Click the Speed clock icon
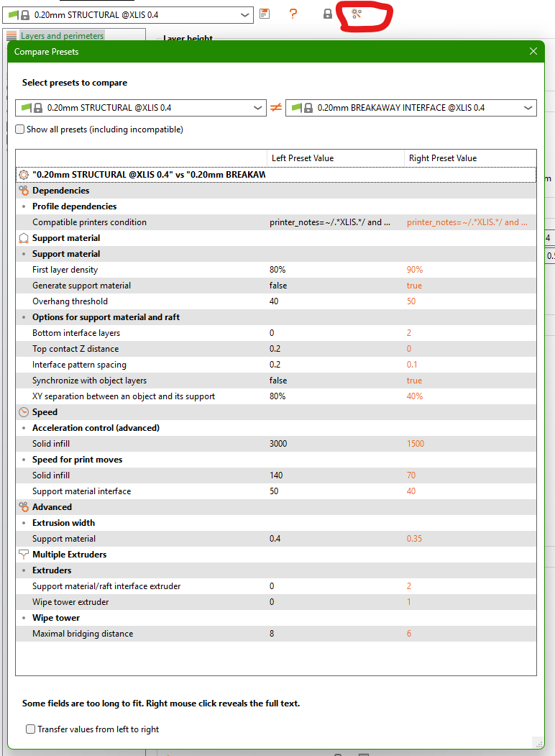 pos(24,412)
